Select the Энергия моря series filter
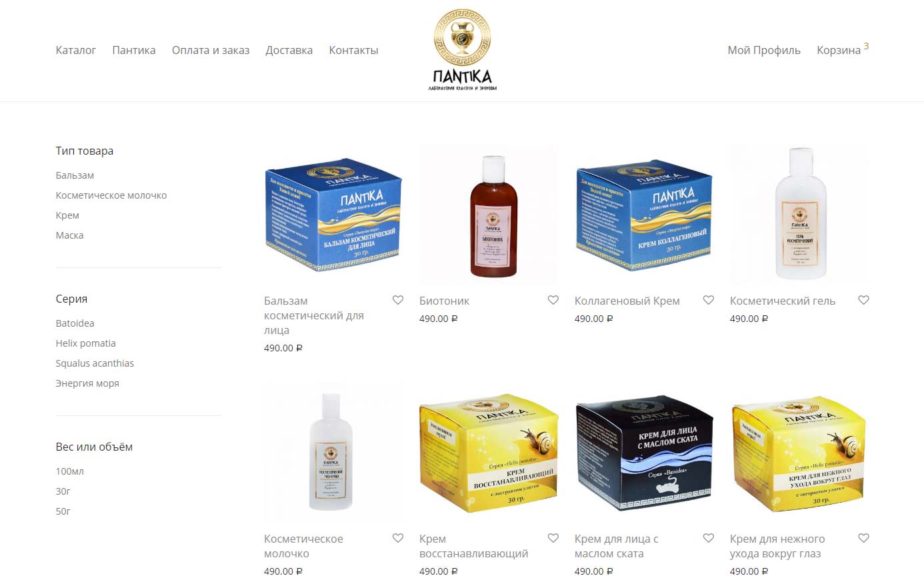924x588 pixels. pos(87,383)
